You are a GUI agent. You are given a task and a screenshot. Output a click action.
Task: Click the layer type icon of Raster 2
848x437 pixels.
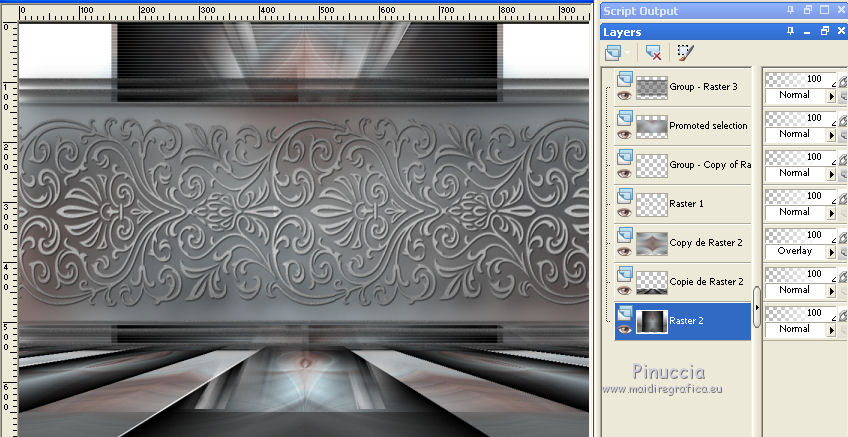625,313
